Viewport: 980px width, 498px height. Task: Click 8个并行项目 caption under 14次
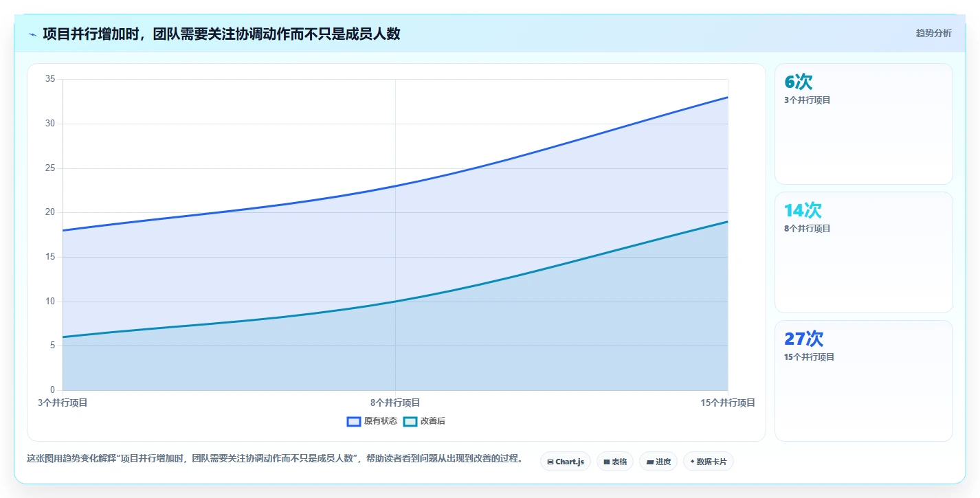808,229
